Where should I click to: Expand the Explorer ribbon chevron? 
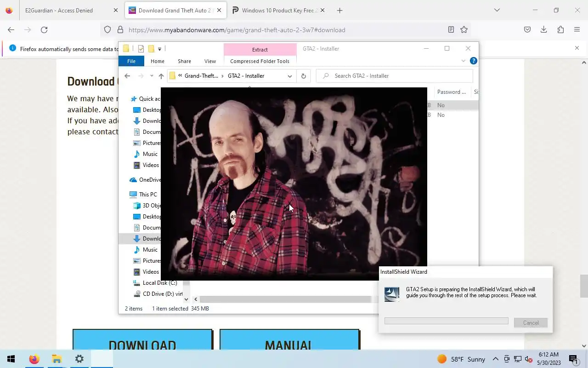click(463, 61)
